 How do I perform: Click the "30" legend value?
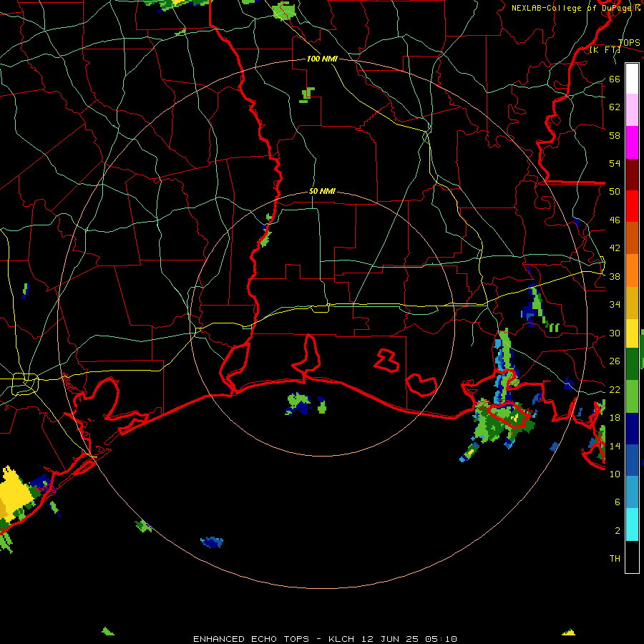(x=615, y=333)
